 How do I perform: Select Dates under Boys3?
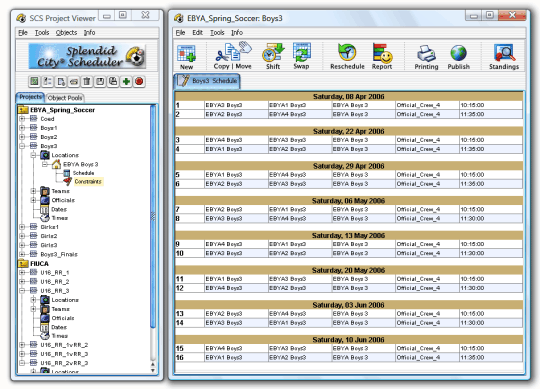pyautogui.click(x=54, y=209)
